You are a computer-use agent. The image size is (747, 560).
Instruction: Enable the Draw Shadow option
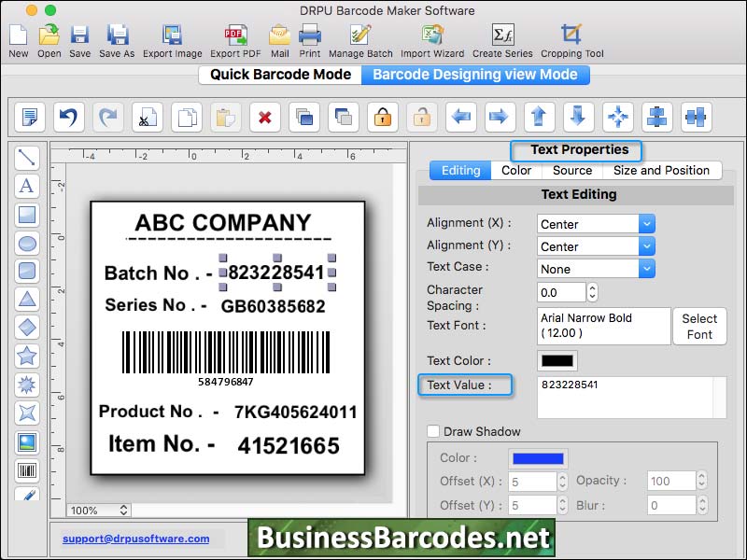433,431
